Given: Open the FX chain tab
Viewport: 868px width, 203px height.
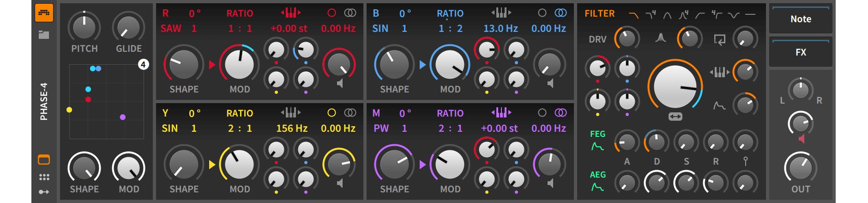Looking at the screenshot, I should (x=801, y=52).
